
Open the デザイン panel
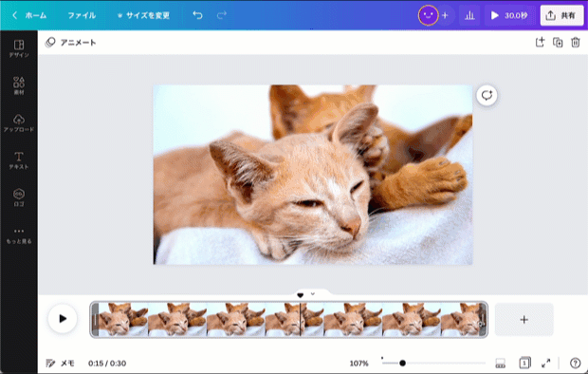19,48
